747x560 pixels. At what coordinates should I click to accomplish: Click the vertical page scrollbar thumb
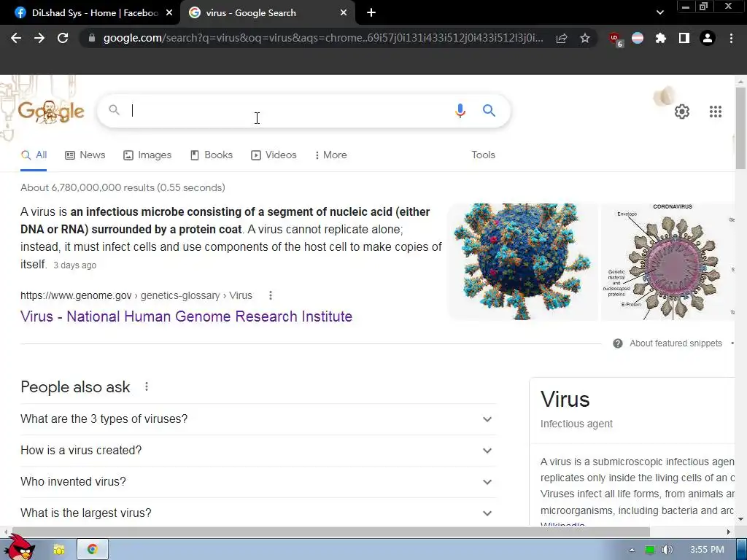coord(740,128)
